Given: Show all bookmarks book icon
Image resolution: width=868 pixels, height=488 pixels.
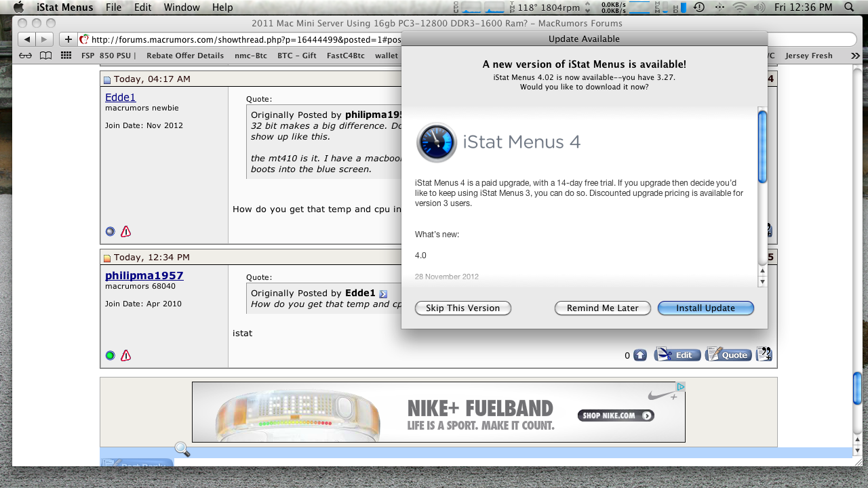Looking at the screenshot, I should pyautogui.click(x=45, y=56).
